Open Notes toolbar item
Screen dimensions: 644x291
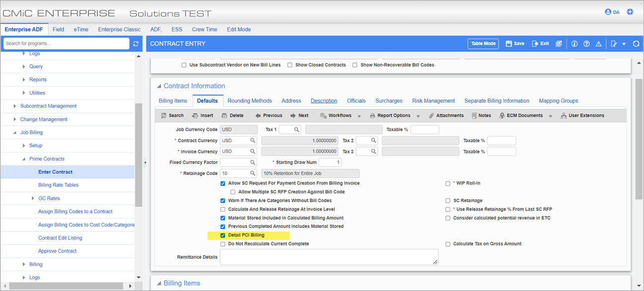point(481,115)
